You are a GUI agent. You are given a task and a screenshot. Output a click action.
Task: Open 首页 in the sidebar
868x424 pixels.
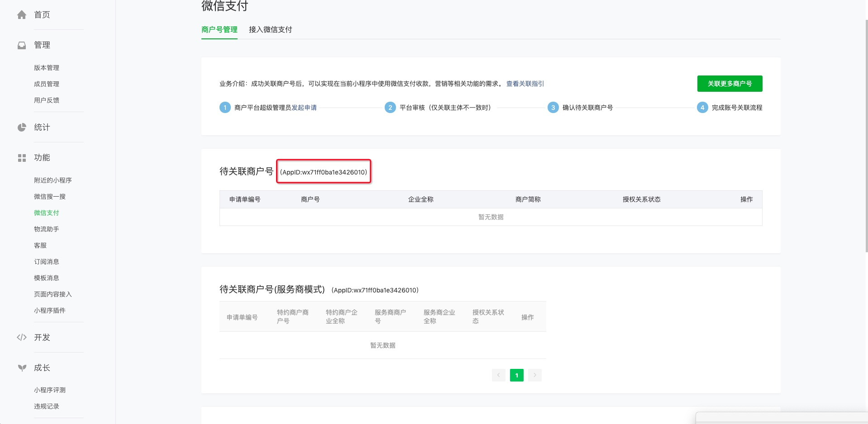(42, 15)
